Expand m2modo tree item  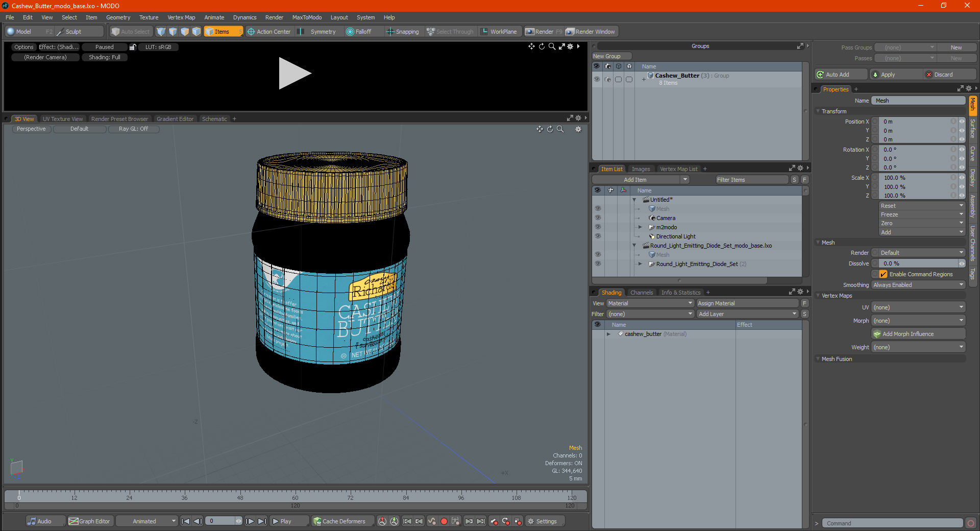pyautogui.click(x=640, y=227)
